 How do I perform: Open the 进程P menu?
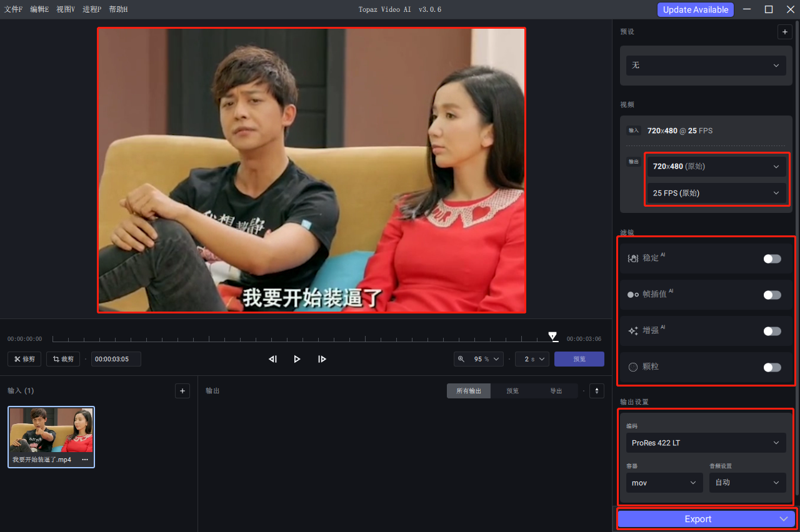pyautogui.click(x=92, y=9)
